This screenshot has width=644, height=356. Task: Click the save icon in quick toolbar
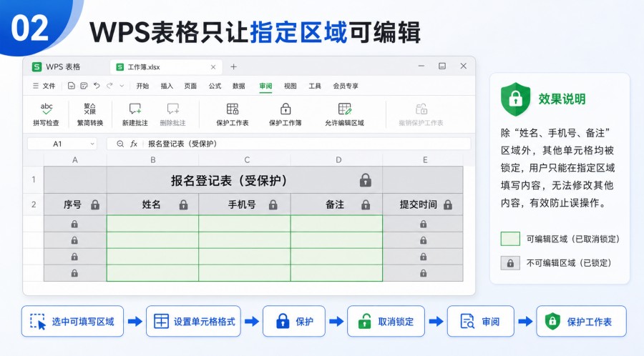coord(72,86)
